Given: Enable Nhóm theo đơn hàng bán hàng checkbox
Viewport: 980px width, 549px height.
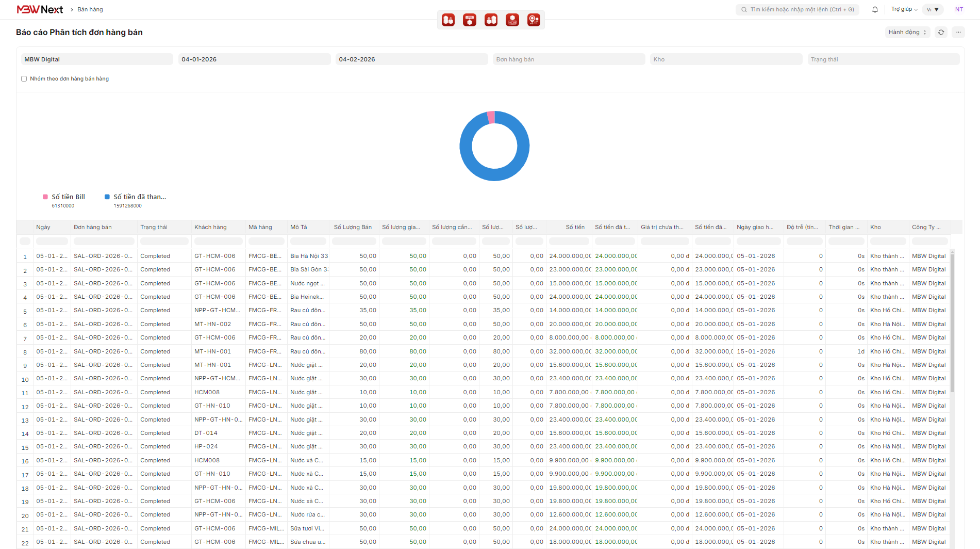Looking at the screenshot, I should 24,79.
